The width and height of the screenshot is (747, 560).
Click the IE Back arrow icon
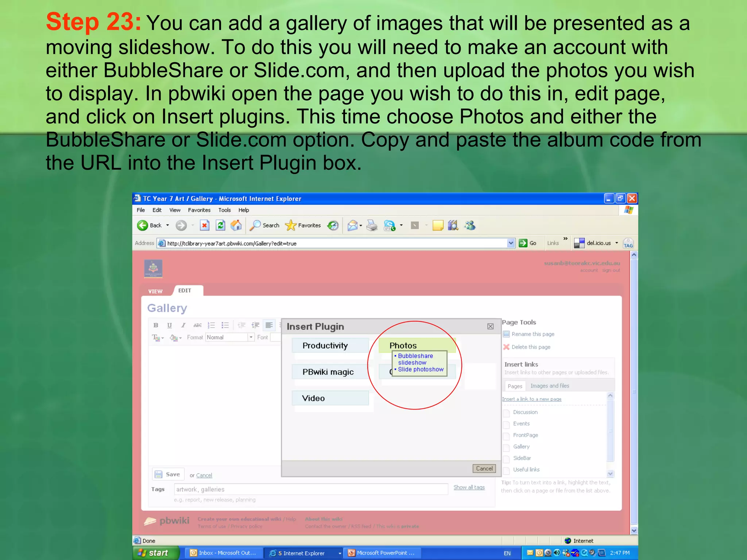tap(142, 225)
